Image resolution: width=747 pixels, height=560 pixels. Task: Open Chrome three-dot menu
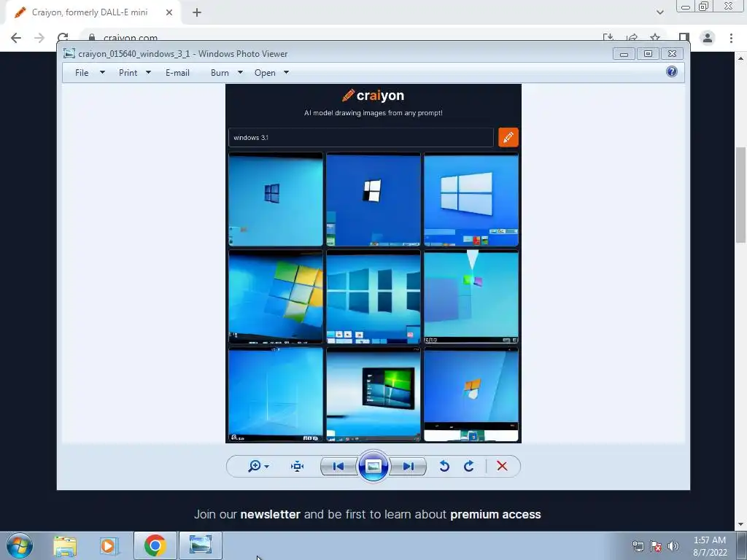coord(731,38)
